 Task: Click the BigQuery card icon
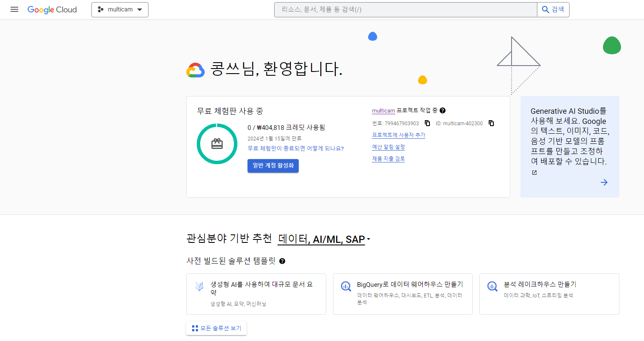tap(346, 286)
